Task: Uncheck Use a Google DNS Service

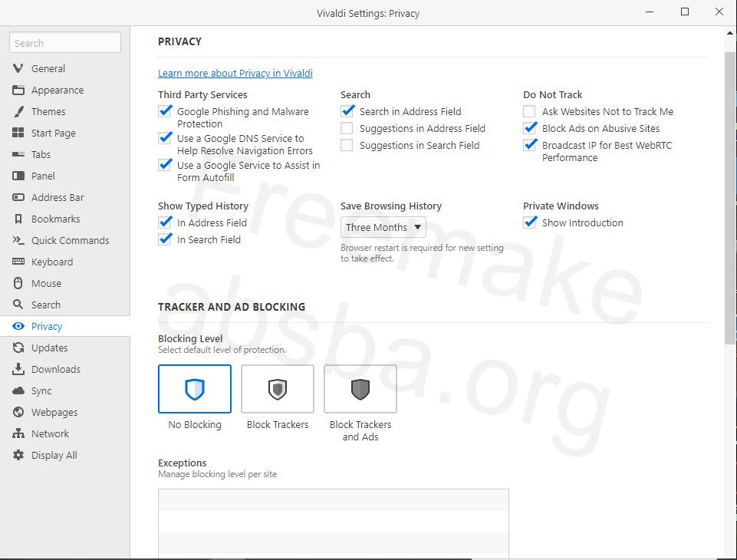Action: click(165, 138)
